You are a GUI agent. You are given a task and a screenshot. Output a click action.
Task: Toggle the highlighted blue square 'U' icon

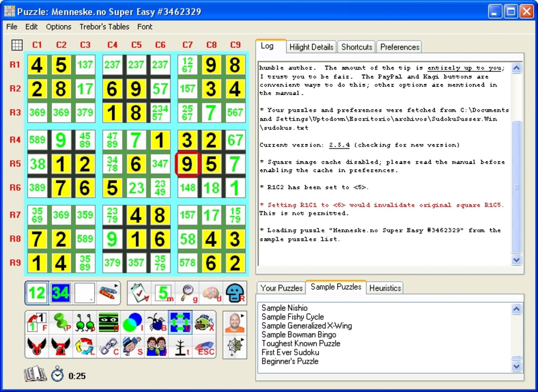(180, 322)
